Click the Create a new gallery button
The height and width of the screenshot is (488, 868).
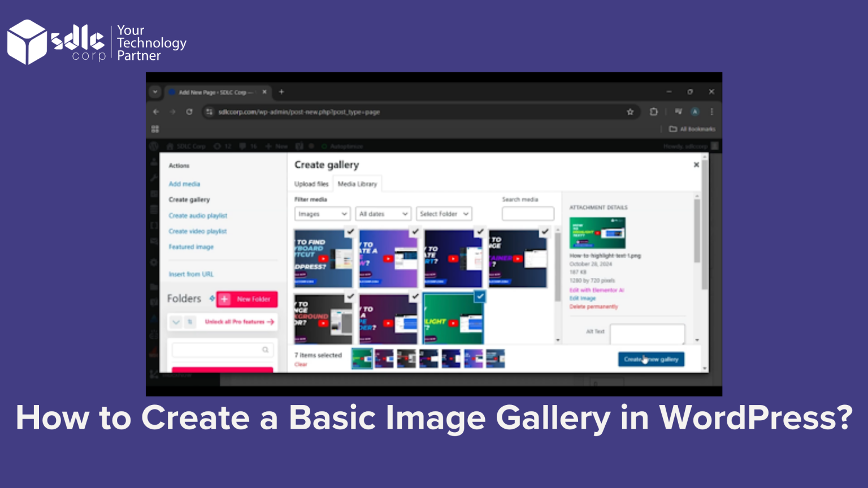[651, 359]
